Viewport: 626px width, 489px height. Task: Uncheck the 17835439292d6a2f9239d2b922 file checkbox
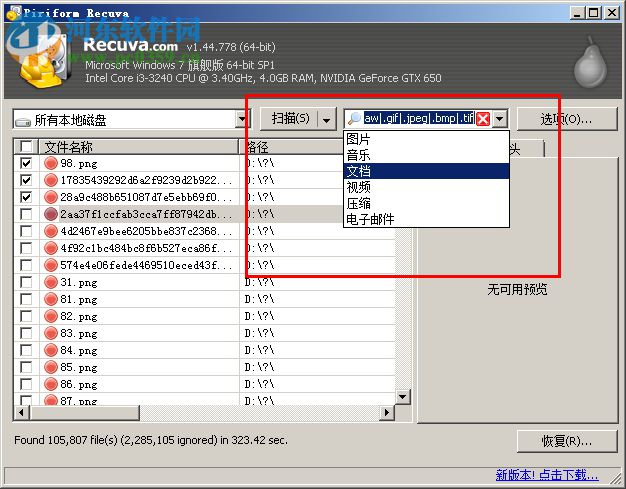(26, 180)
